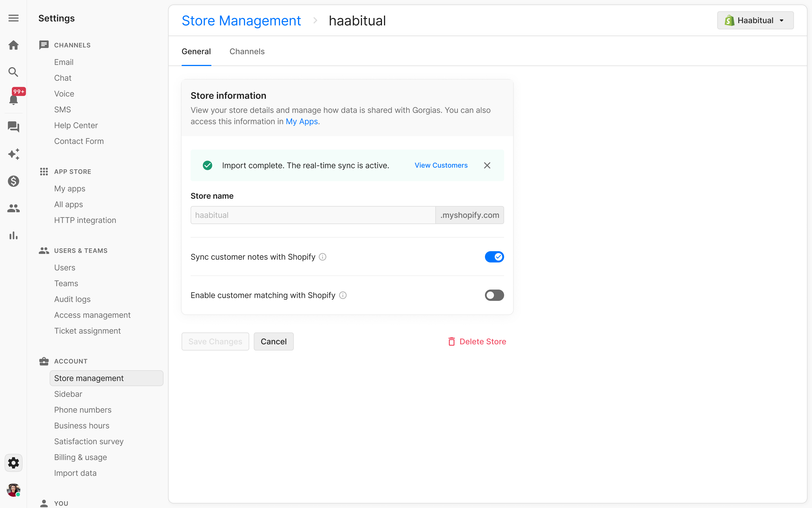The height and width of the screenshot is (508, 812).
Task: Click the green import success checkmark
Action: tap(207, 165)
